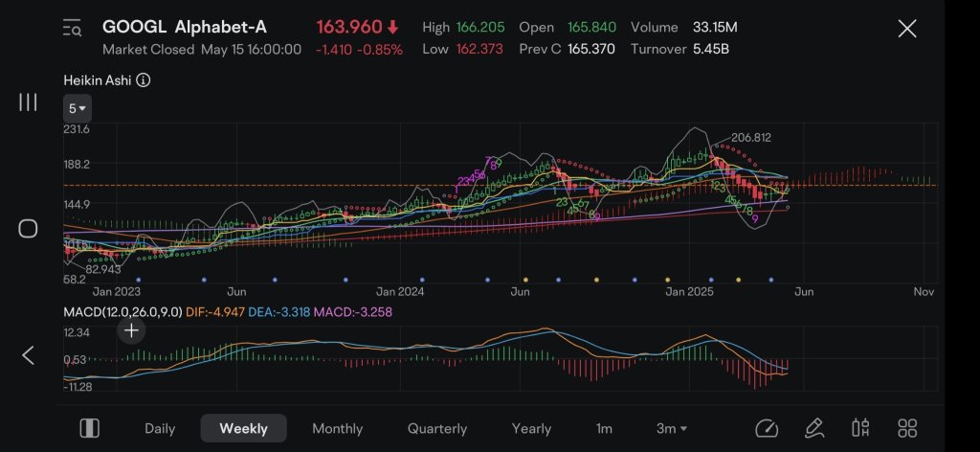The width and height of the screenshot is (980, 452).
Task: Click the Jan 2024 axis label
Action: (400, 291)
